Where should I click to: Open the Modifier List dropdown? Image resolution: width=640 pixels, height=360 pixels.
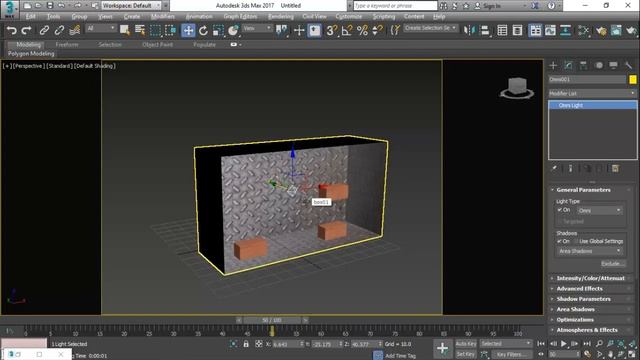(x=592, y=93)
